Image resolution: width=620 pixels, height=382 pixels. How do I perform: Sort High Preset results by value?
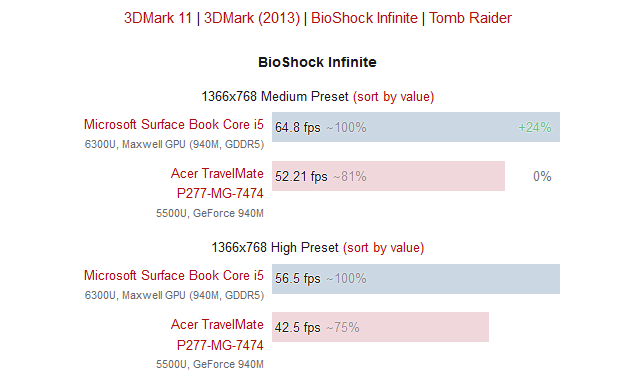click(383, 248)
